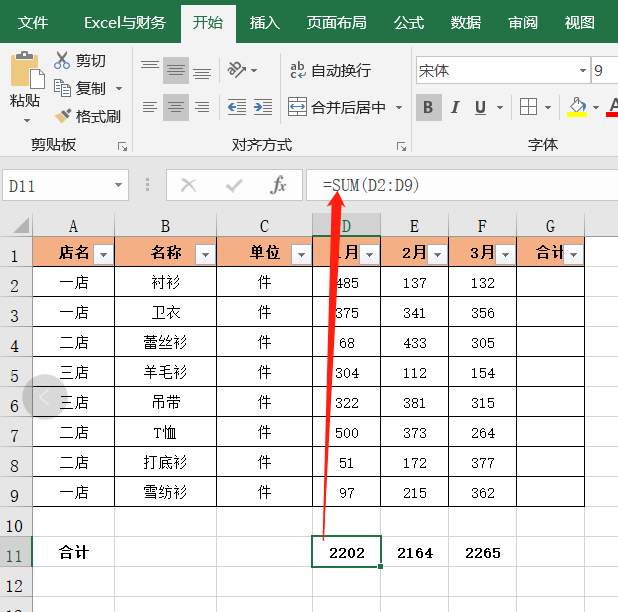Switch to the 审阅 tab
Screen dimensions: 618x612
523,22
